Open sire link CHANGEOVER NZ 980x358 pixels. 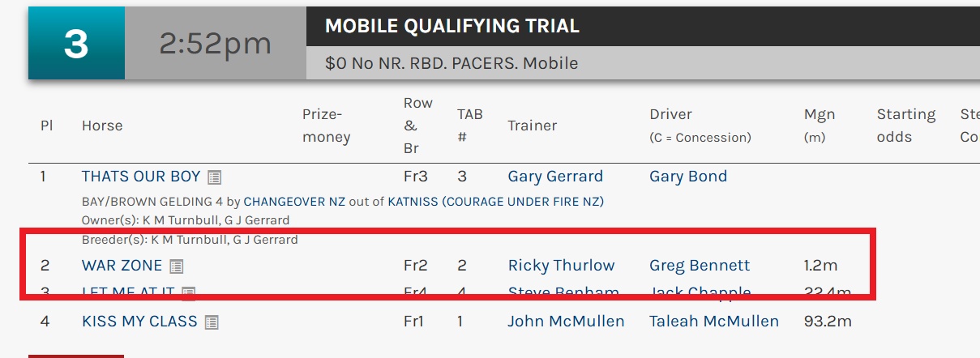[x=294, y=201]
